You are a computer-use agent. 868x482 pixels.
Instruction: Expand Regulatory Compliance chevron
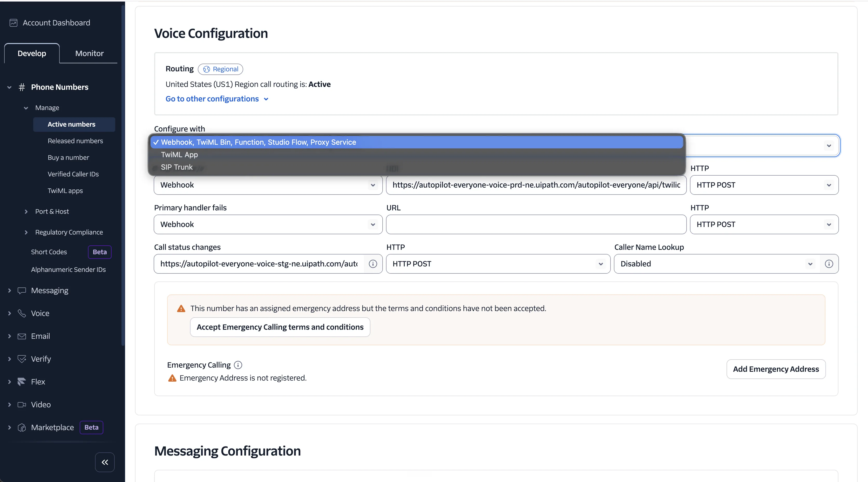tap(26, 232)
